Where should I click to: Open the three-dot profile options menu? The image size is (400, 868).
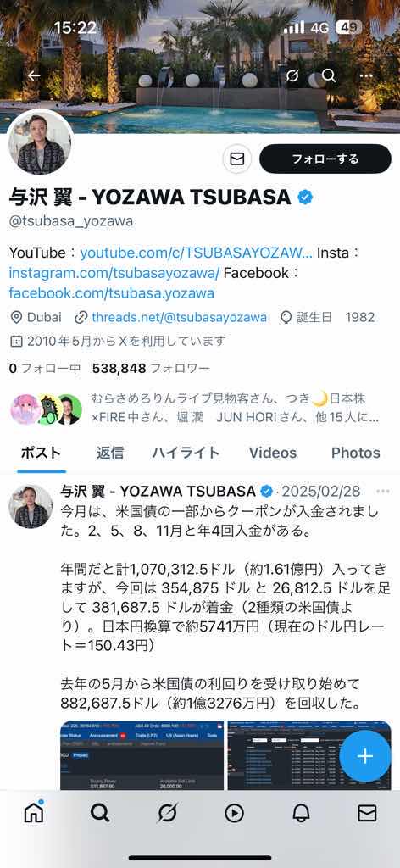[x=366, y=75]
